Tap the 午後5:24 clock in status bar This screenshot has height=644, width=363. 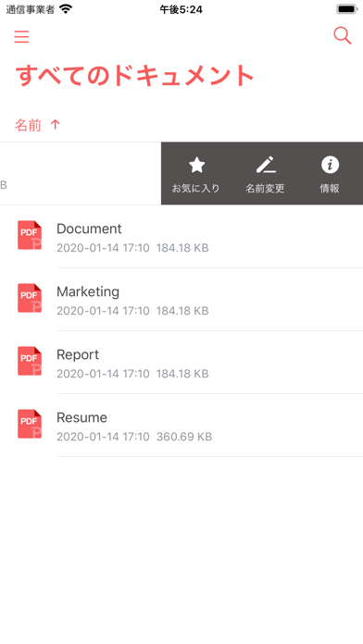[x=181, y=9]
